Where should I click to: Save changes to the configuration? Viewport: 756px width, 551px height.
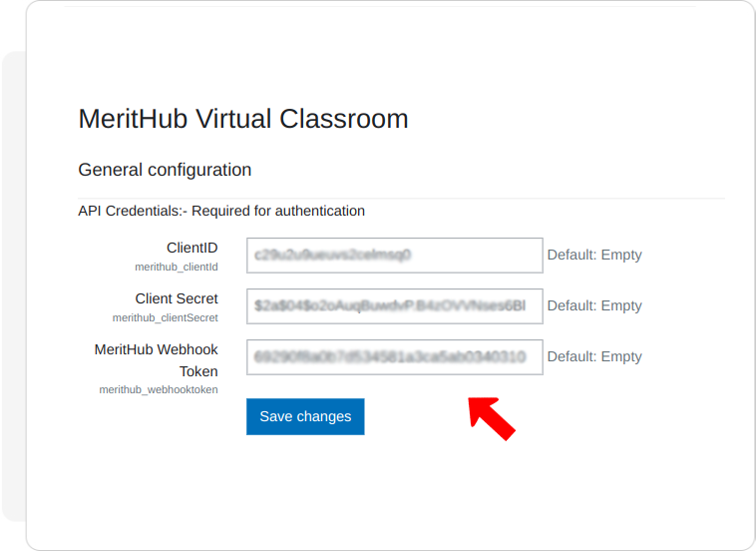(305, 416)
